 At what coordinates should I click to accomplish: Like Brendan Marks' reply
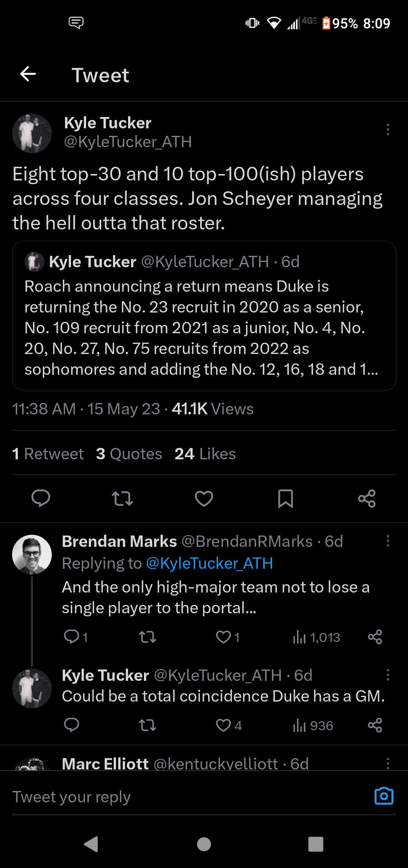pos(223,637)
